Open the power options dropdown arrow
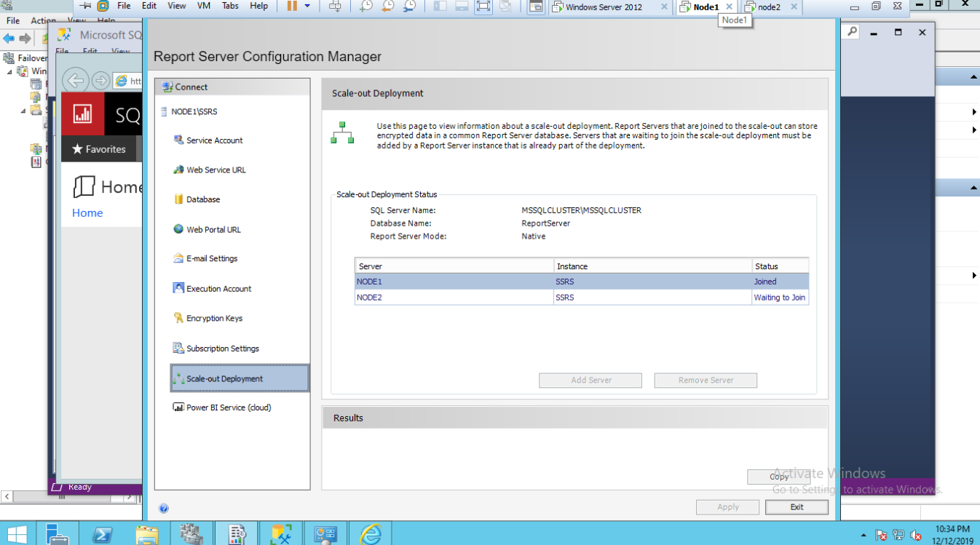 [307, 6]
